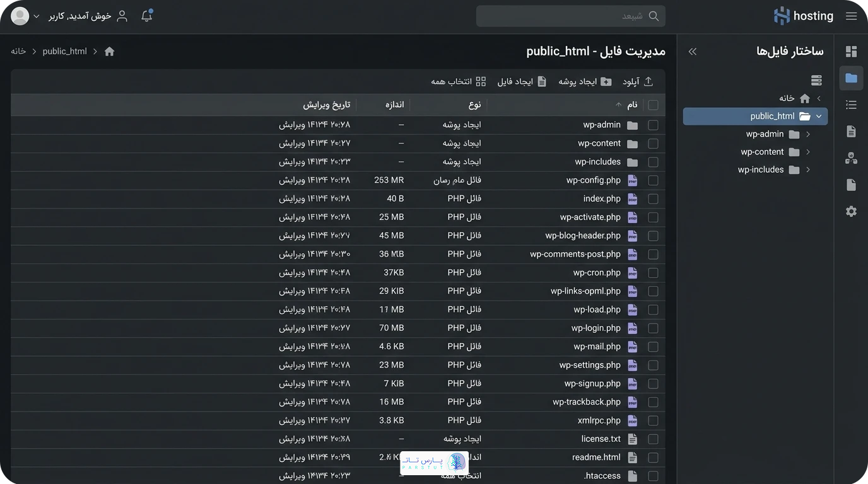
Task: Expand the wp-content node in the file tree
Action: pyautogui.click(x=808, y=152)
